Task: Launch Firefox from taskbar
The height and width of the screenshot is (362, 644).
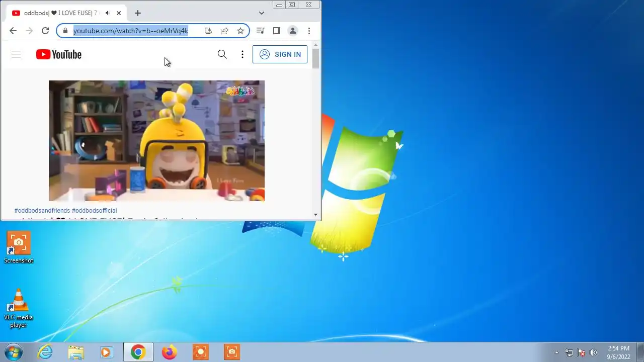Action: [x=169, y=352]
